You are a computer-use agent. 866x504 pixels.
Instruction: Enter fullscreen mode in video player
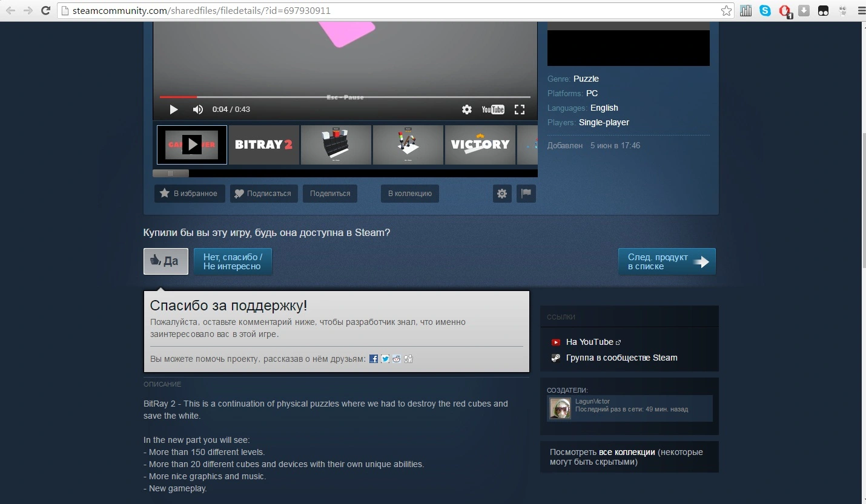click(520, 110)
